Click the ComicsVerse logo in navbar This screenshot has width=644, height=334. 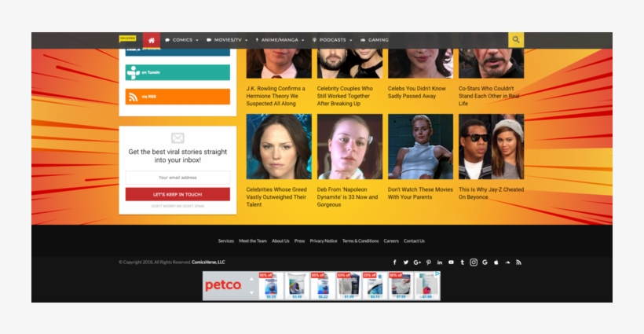(x=127, y=39)
